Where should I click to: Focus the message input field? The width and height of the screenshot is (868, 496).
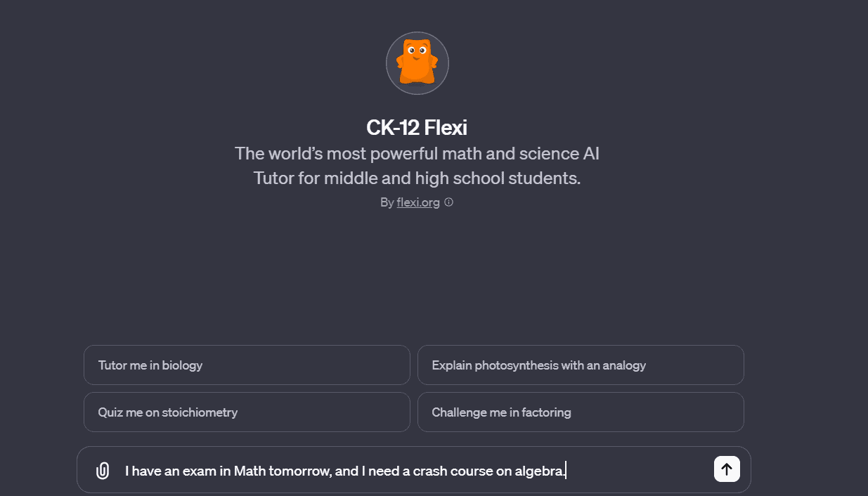415,470
